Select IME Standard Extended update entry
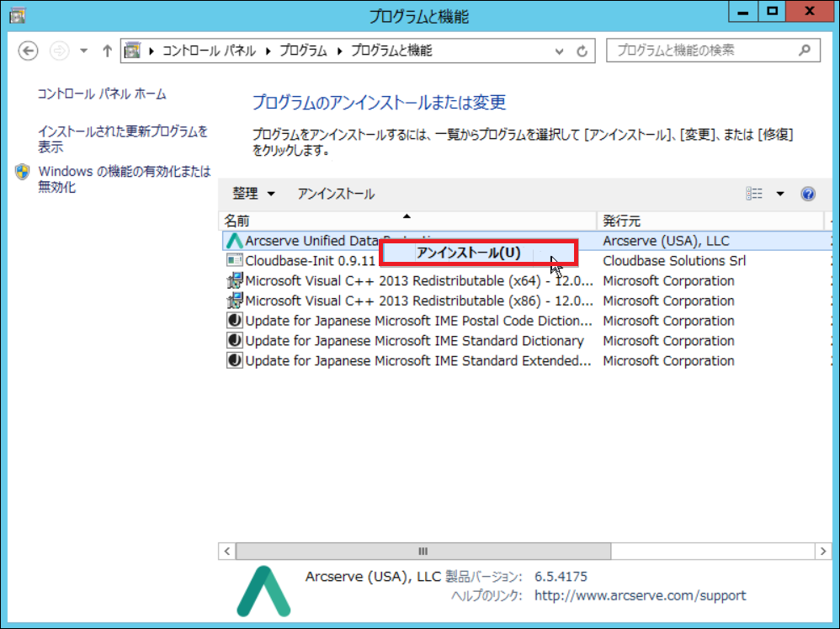Image resolution: width=840 pixels, height=629 pixels. tap(417, 361)
